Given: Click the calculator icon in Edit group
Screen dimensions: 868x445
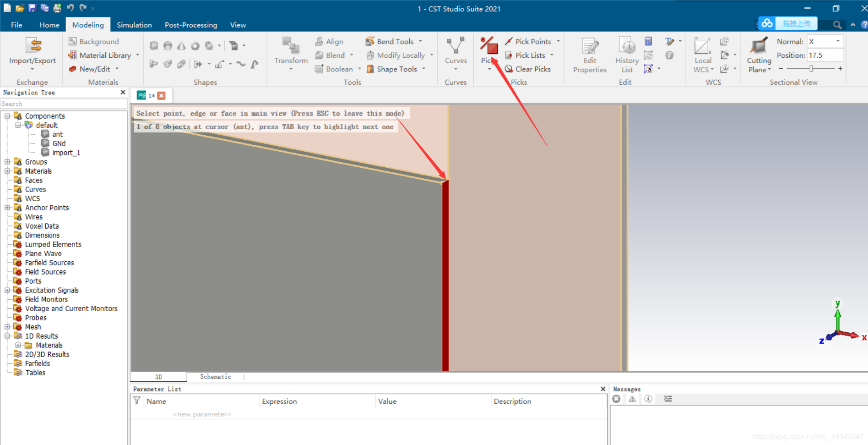Looking at the screenshot, I should tap(648, 41).
